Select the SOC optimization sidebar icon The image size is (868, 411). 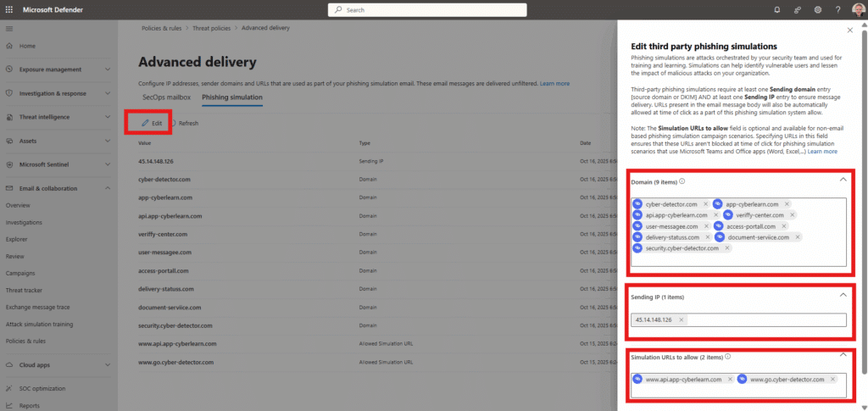coord(9,389)
